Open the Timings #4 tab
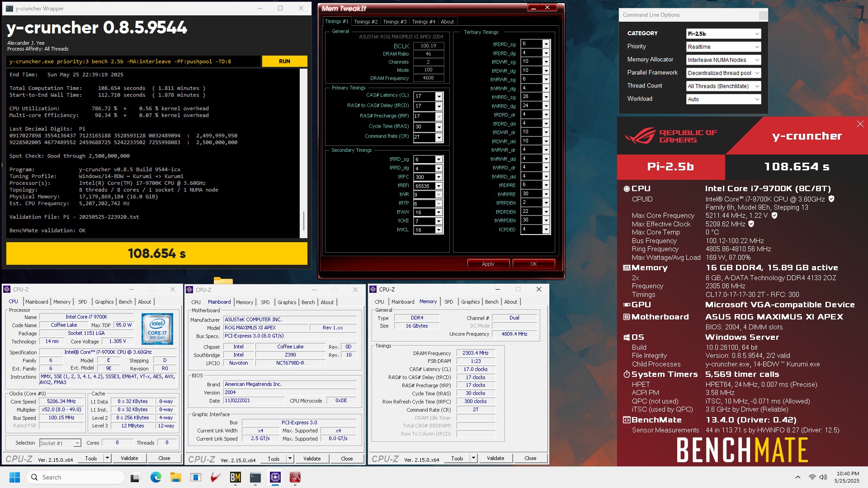 pyautogui.click(x=424, y=22)
